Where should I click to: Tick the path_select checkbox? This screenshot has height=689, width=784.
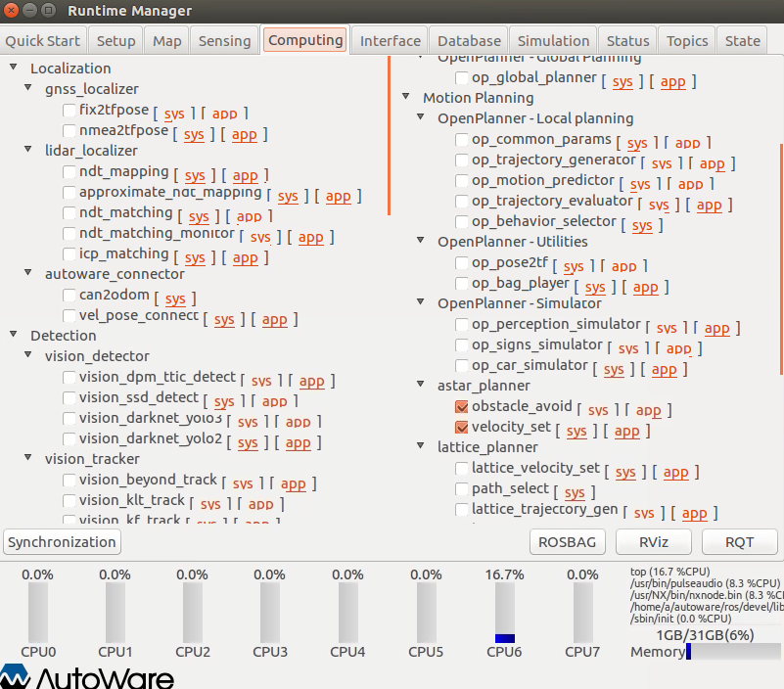coord(462,488)
